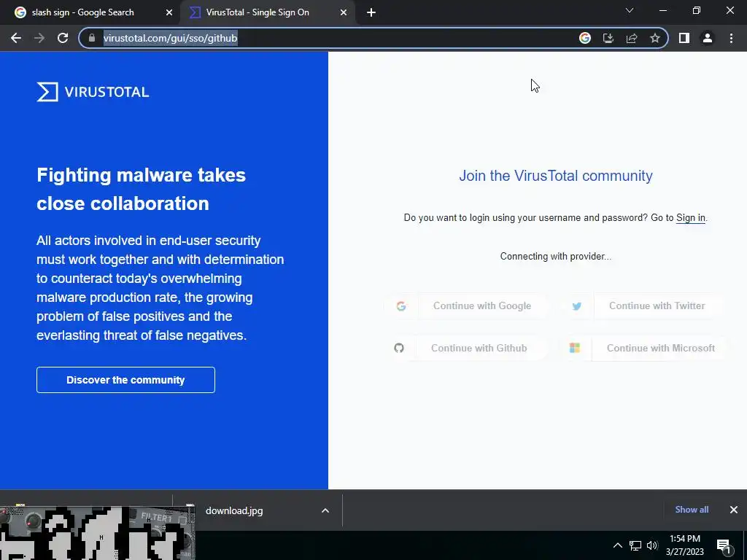Image resolution: width=747 pixels, height=560 pixels.
Task: Close the slash sign Google Search tab
Action: click(169, 12)
